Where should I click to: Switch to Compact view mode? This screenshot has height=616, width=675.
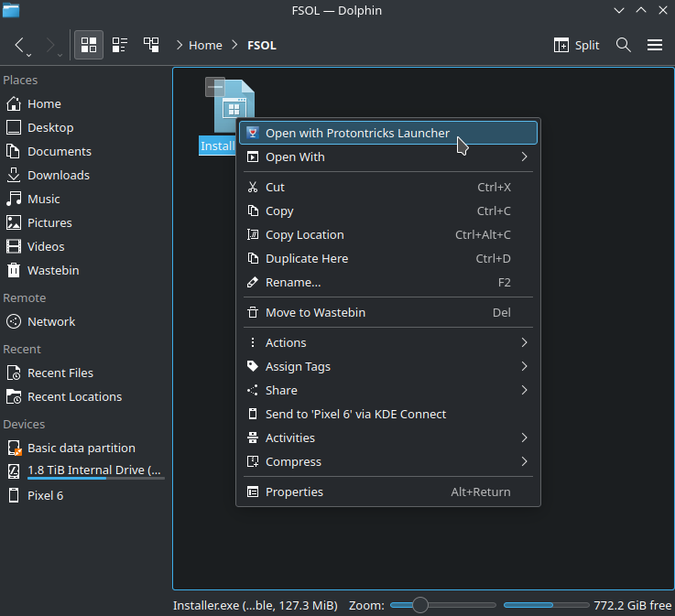pos(120,45)
